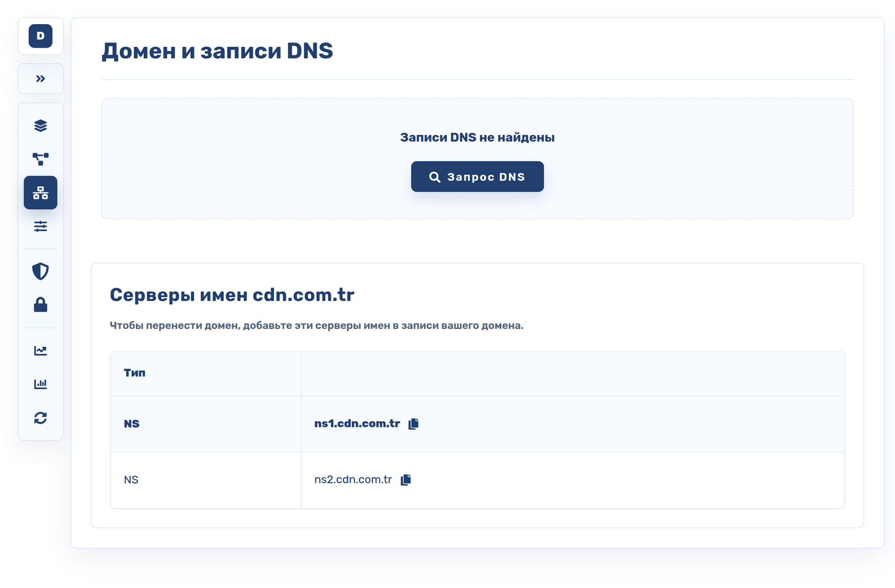This screenshot has height=588, width=895.
Task: Open the bar chart statistics icon
Action: pyautogui.click(x=40, y=384)
